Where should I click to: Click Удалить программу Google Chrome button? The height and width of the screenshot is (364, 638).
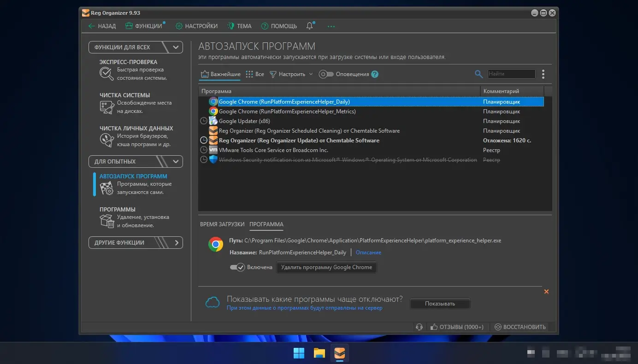coord(326,267)
